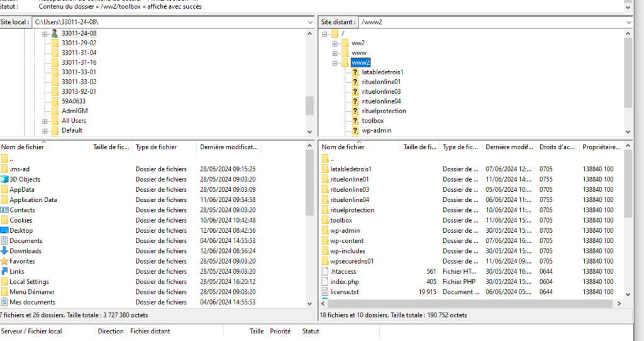Click the Site distant path input field
644x341 pixels.
pyautogui.click(x=491, y=22)
